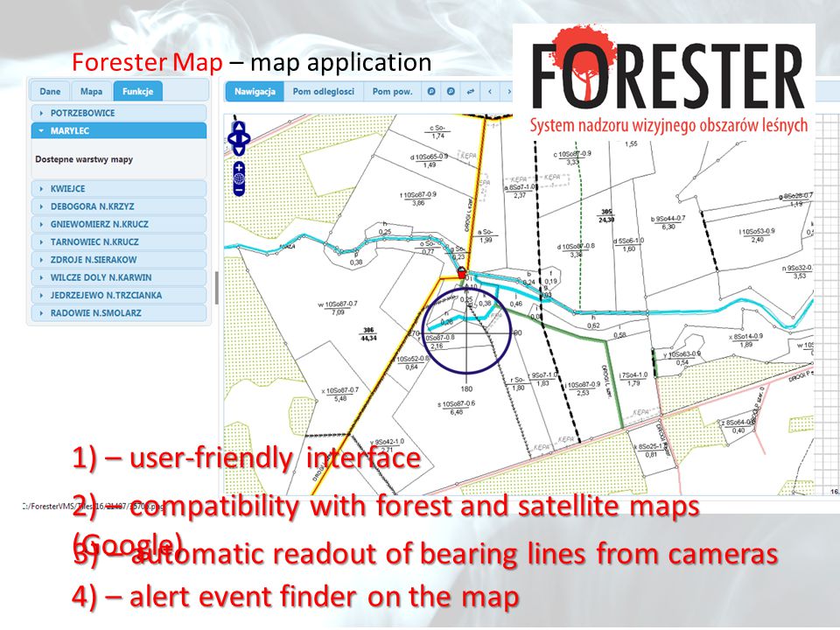This screenshot has height=630, width=840.
Task: Pan the map left with the arrow control
Action: pyautogui.click(x=232, y=138)
